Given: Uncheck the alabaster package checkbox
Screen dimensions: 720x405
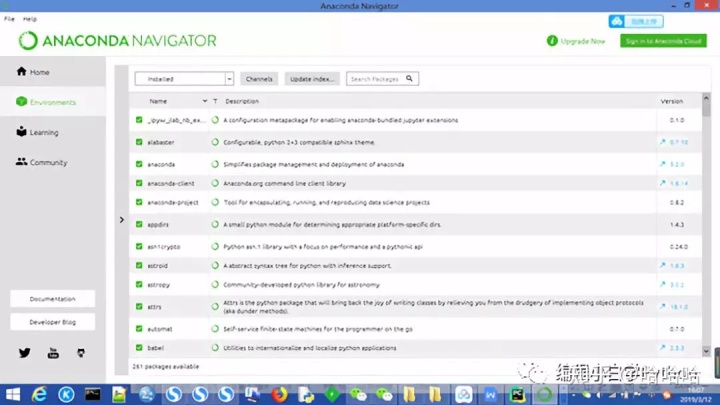Looking at the screenshot, I should coord(139,142).
